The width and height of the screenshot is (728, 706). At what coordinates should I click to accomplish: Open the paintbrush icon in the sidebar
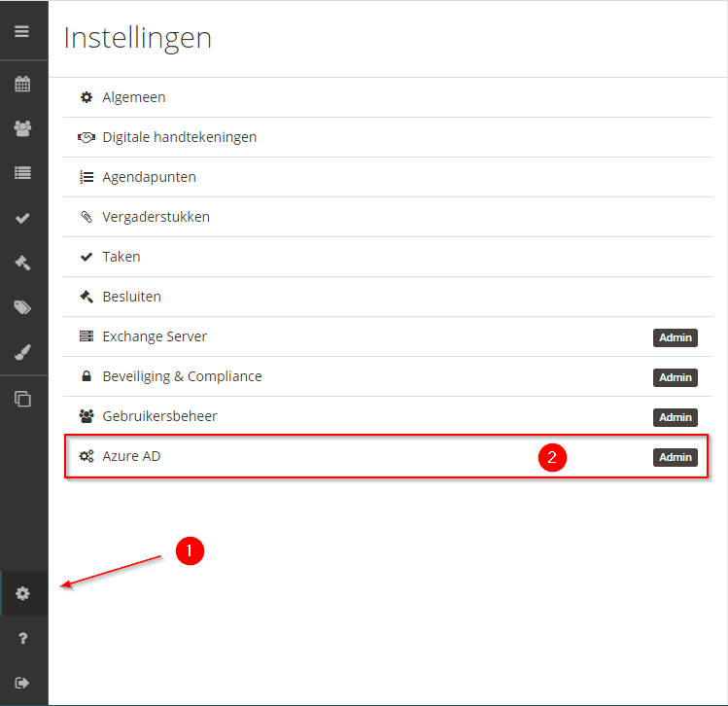coord(22,352)
